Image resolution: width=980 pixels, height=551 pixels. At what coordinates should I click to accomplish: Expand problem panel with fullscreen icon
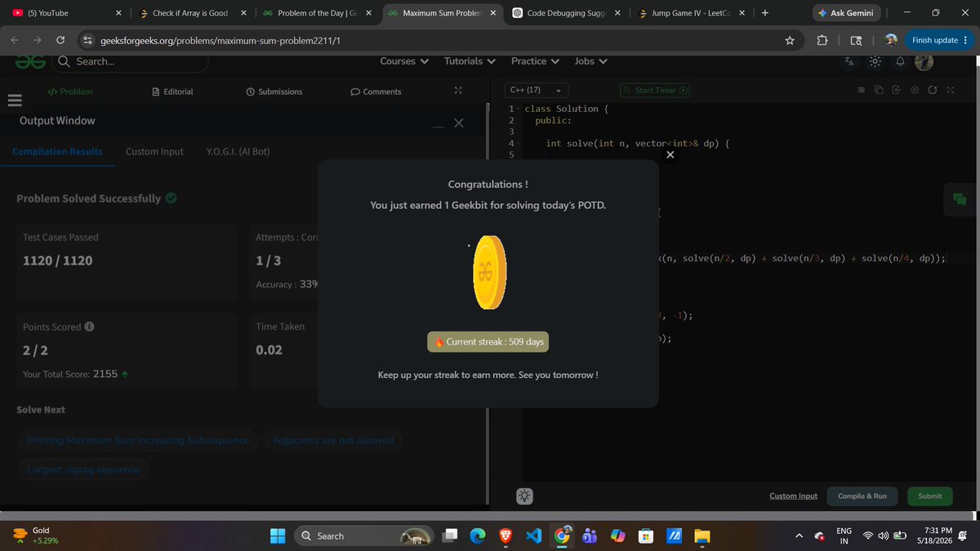(x=458, y=90)
